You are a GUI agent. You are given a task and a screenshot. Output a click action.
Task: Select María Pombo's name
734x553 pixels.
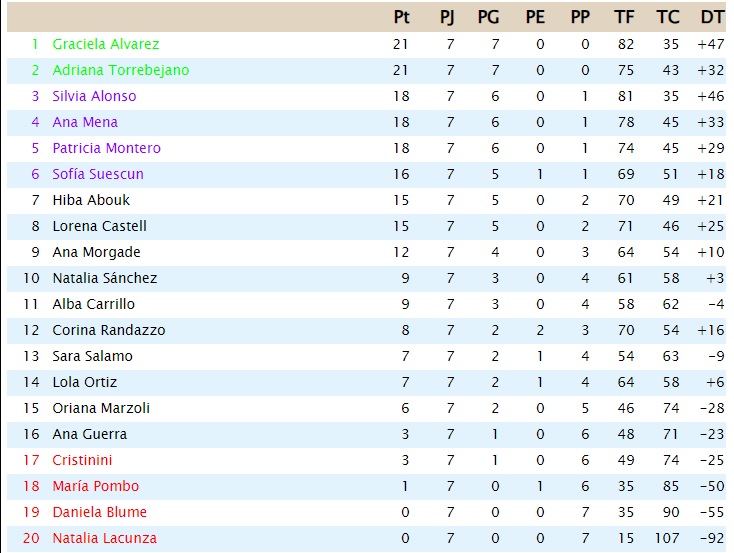coord(95,486)
